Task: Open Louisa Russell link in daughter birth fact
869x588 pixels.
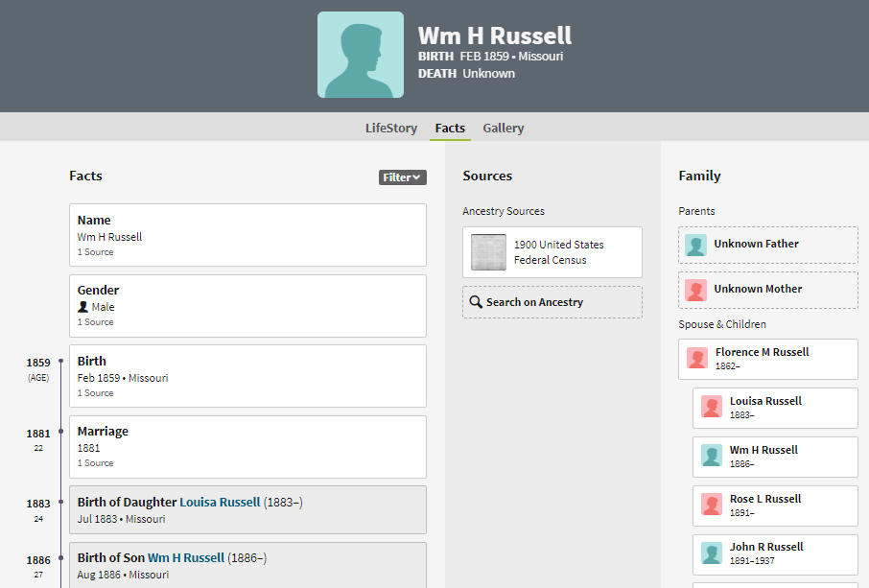Action: (220, 502)
